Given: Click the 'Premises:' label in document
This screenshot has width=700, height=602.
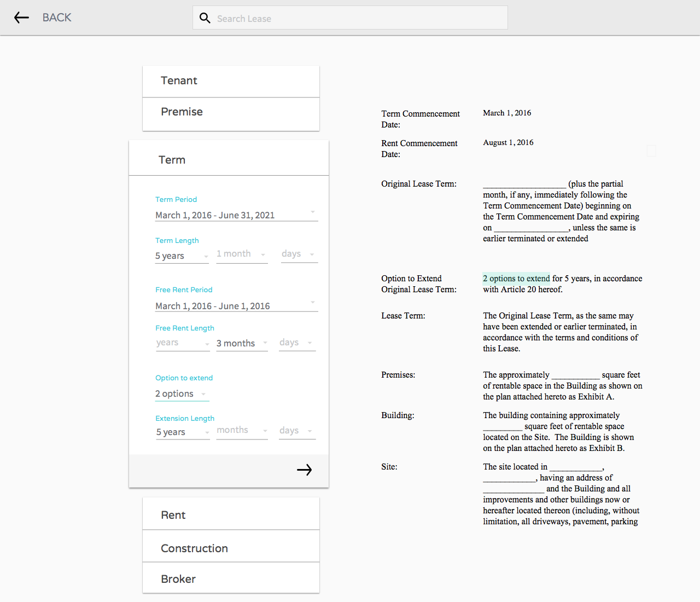Looking at the screenshot, I should point(398,375).
